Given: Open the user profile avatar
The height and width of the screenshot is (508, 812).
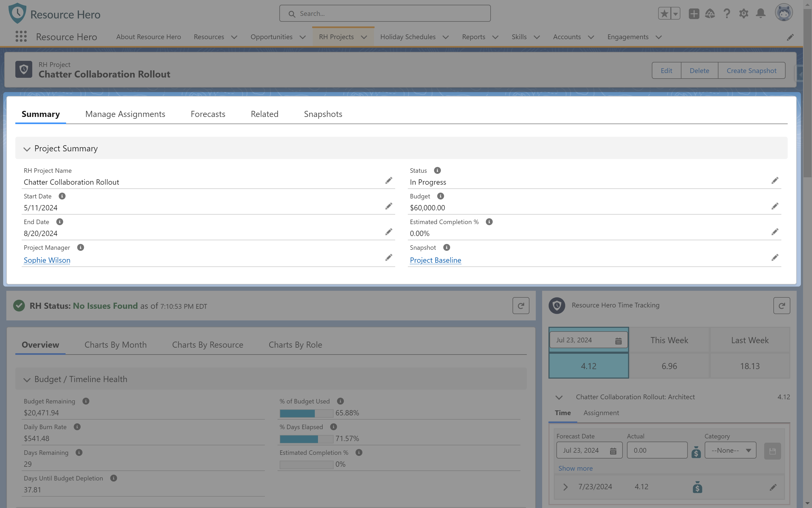Looking at the screenshot, I should click(784, 13).
